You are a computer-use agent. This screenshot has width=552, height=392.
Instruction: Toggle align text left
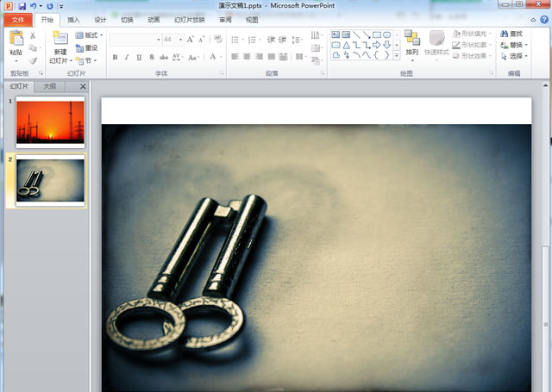pyautogui.click(x=235, y=57)
